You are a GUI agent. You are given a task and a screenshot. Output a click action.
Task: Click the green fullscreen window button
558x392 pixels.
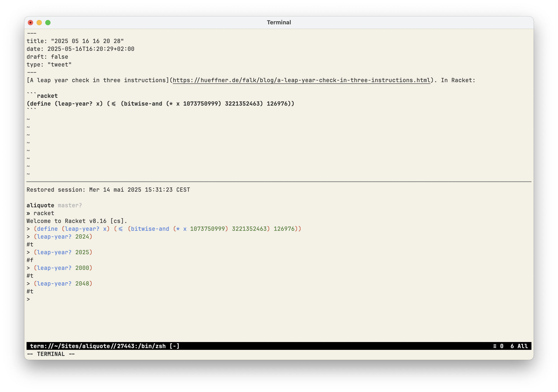[x=48, y=23]
